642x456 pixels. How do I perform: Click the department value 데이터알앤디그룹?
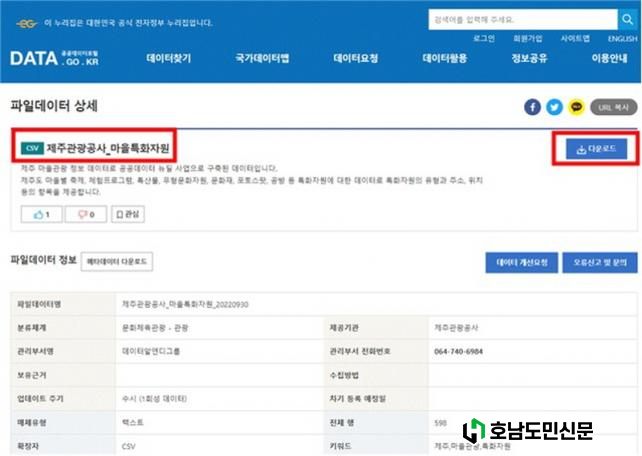pyautogui.click(x=151, y=351)
